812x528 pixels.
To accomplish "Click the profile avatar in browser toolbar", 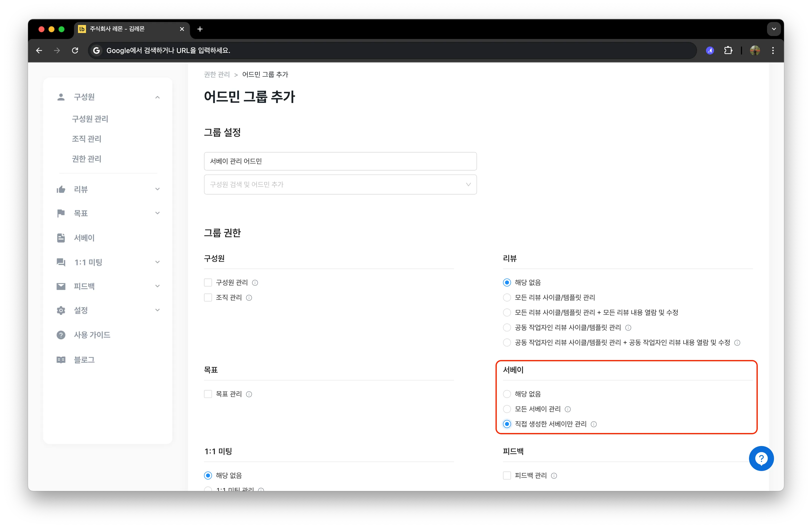I will tap(755, 50).
